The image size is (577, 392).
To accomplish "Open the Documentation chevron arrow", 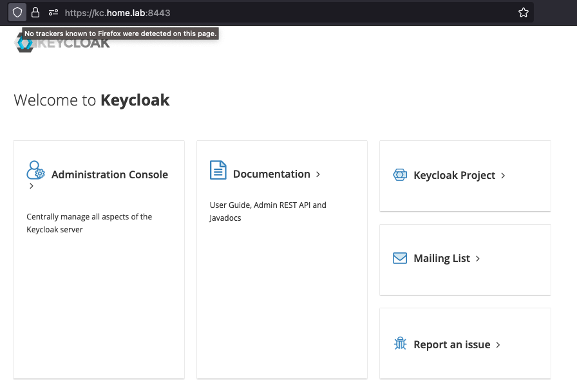I will (318, 174).
